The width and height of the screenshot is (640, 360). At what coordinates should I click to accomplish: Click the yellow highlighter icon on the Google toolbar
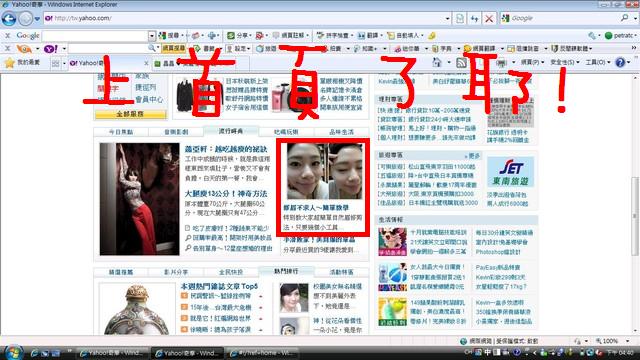432,36
